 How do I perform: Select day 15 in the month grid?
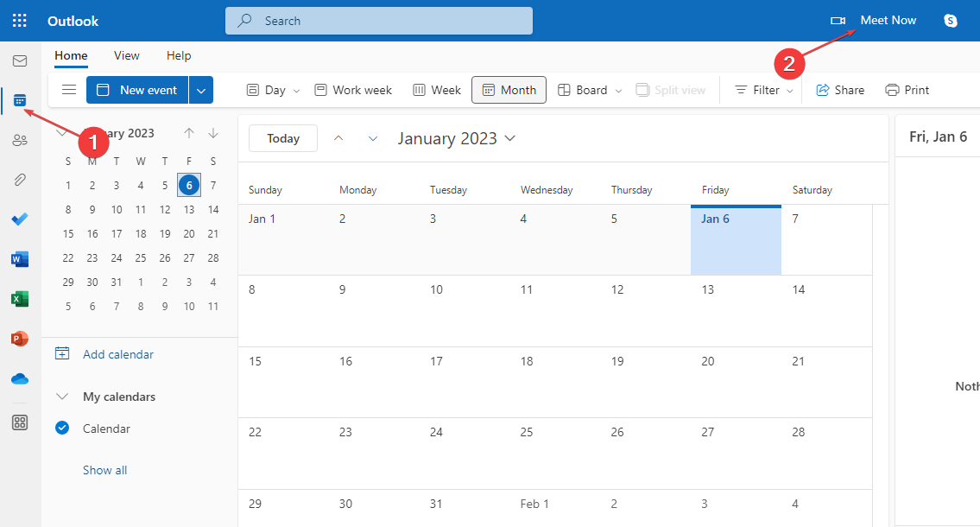pos(283,383)
